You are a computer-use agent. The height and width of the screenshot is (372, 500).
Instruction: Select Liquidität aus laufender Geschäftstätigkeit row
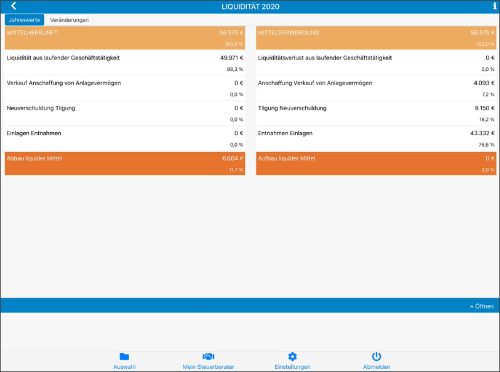pos(125,63)
